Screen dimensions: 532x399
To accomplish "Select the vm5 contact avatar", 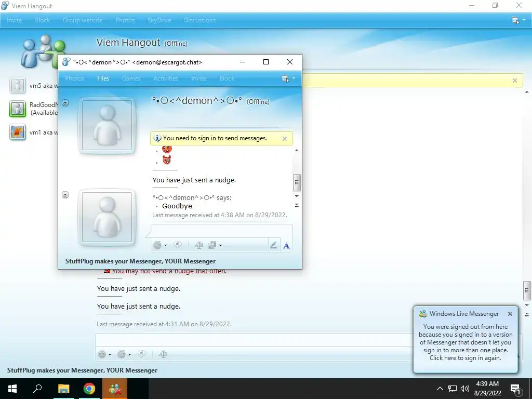I will pos(18,85).
